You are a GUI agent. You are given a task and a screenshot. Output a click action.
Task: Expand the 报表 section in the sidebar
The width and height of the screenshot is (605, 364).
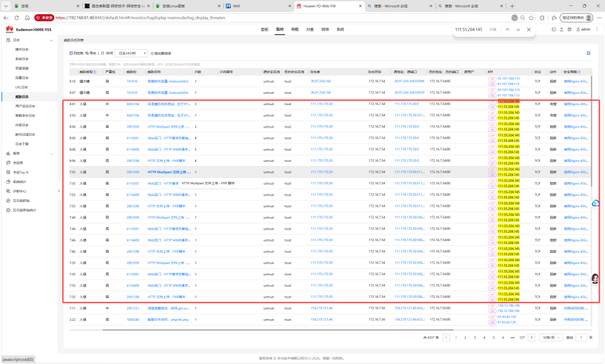coord(51,154)
